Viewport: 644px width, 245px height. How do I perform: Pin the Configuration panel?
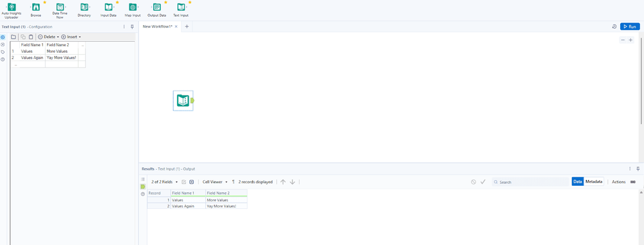tap(132, 26)
